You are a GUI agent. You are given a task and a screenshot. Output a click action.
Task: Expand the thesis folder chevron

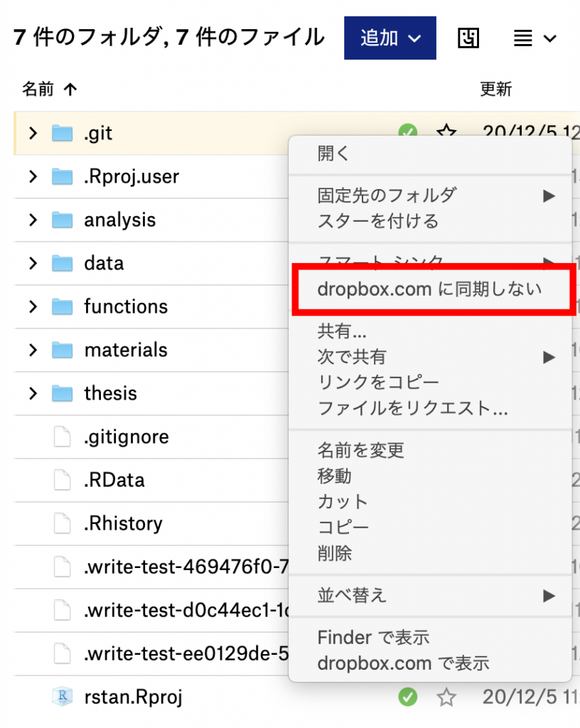coord(32,393)
